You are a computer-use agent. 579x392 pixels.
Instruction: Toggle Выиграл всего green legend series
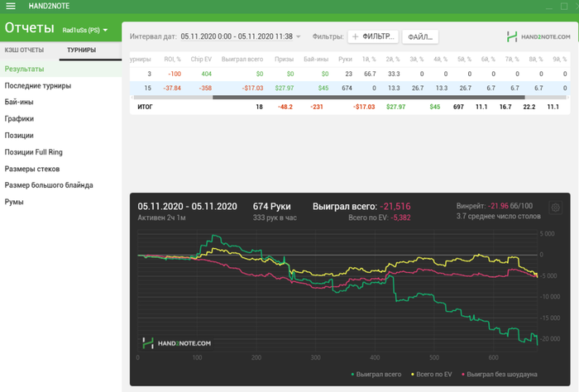click(376, 375)
